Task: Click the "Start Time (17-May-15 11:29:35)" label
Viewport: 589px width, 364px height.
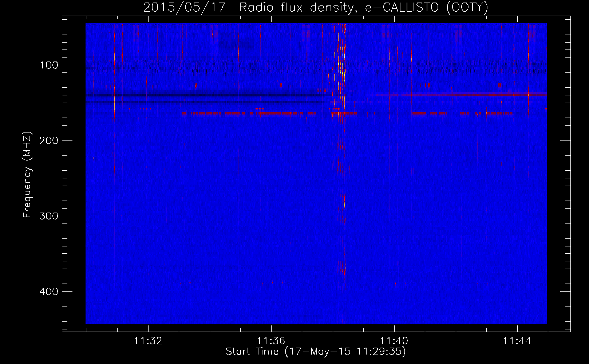Action: pyautogui.click(x=316, y=352)
